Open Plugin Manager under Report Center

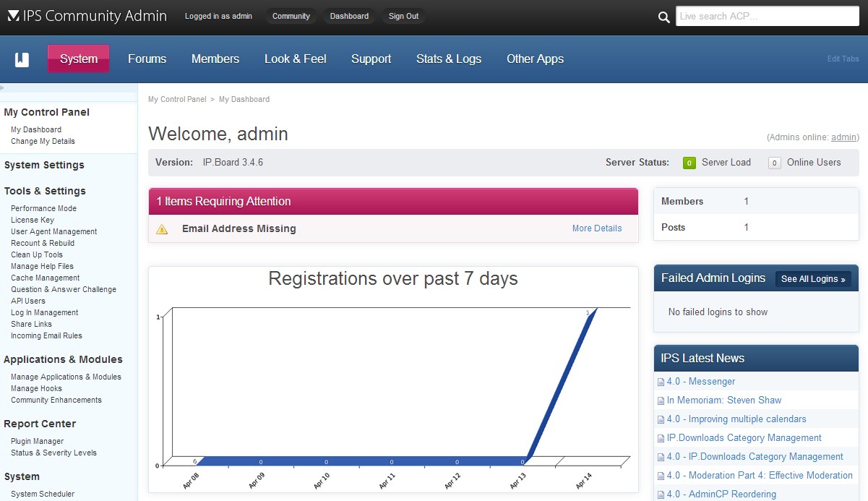click(x=37, y=442)
